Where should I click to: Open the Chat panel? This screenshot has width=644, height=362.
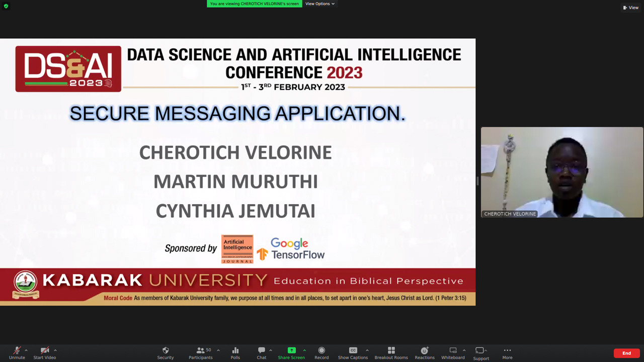262,353
